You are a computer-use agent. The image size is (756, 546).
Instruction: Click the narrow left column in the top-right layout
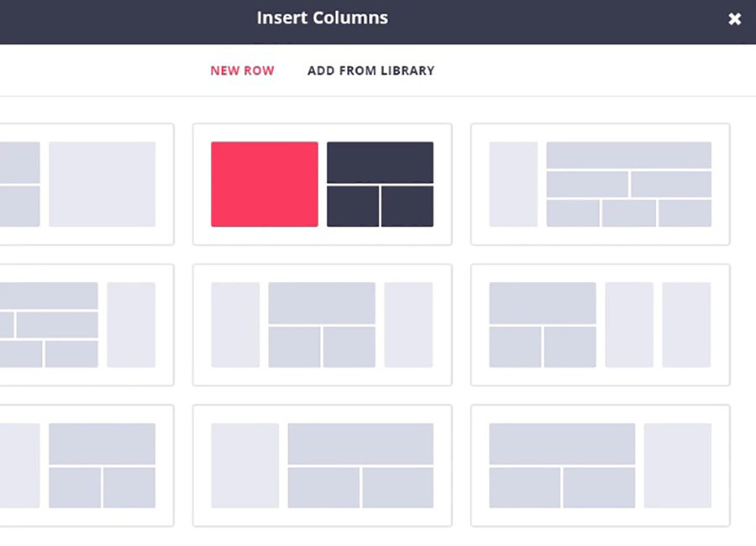pos(513,184)
